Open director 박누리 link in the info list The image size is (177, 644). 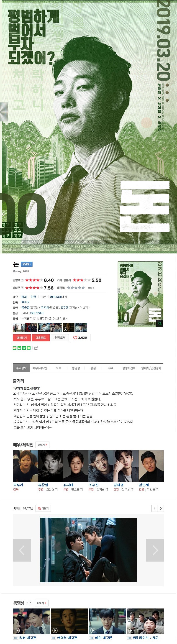tap(25, 302)
